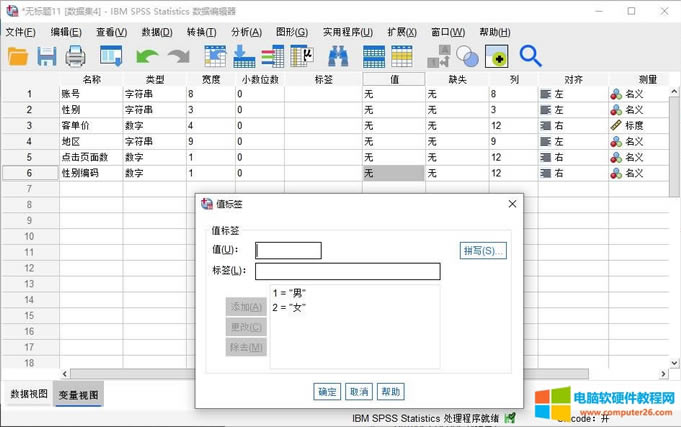Screen dimensions: 681x427
Task: Click the blue magnifier Search icon
Action: pyautogui.click(x=530, y=57)
